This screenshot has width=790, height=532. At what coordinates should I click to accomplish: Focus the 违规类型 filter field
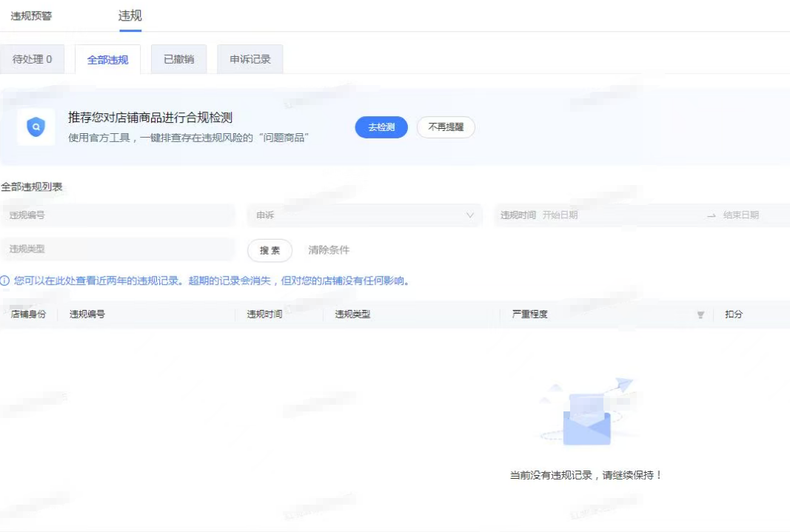click(x=118, y=249)
